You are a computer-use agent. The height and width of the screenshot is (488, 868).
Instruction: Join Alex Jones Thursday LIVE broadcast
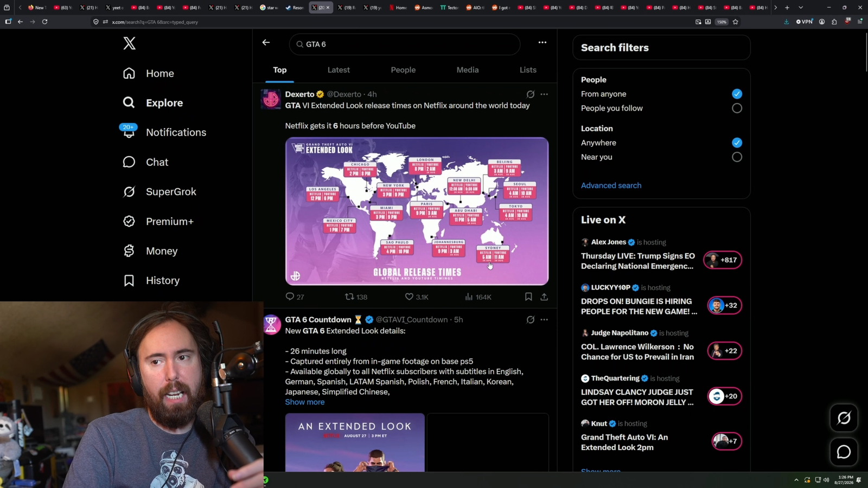point(638,261)
